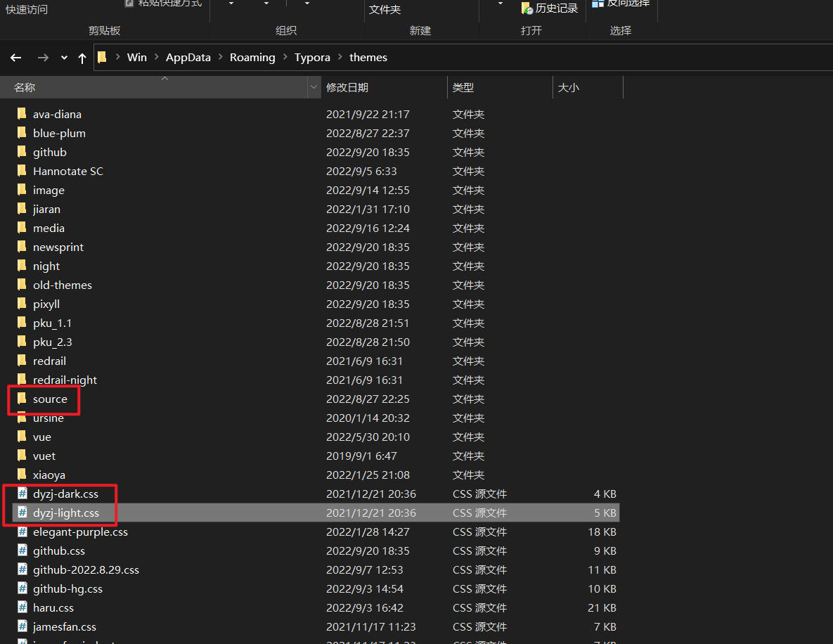This screenshot has width=833, height=644.
Task: Select the elegant-purple.css file icon
Action: pos(22,532)
